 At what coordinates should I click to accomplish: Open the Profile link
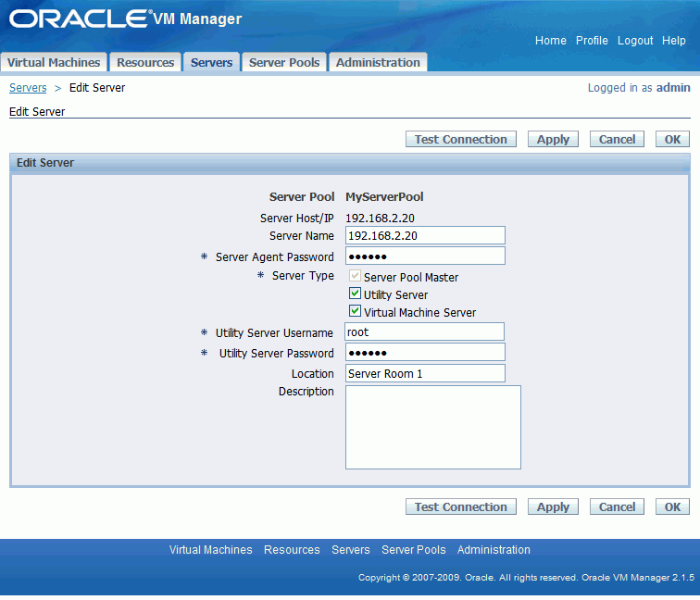pos(592,41)
